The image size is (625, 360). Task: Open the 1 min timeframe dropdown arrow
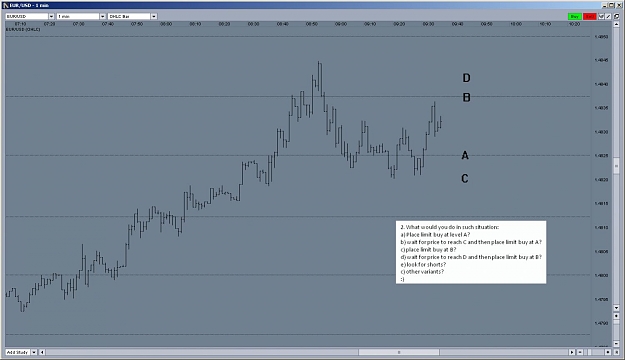pos(102,16)
